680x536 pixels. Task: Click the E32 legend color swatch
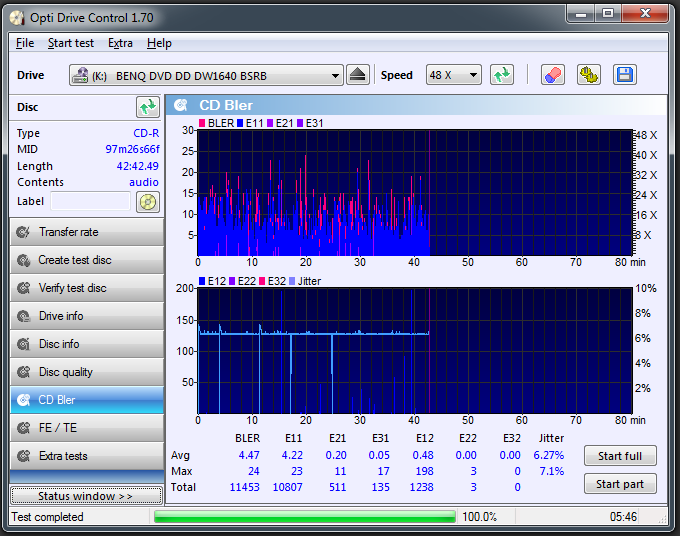[x=262, y=281]
